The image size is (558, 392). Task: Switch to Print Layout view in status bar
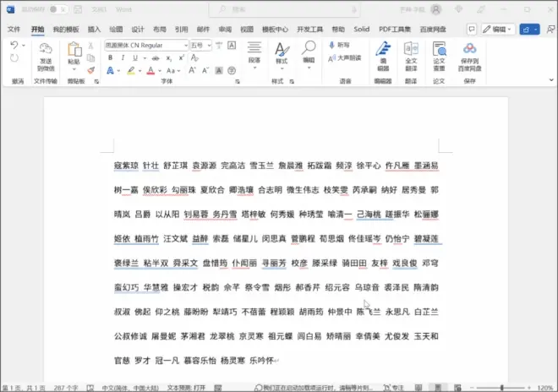[438, 388]
